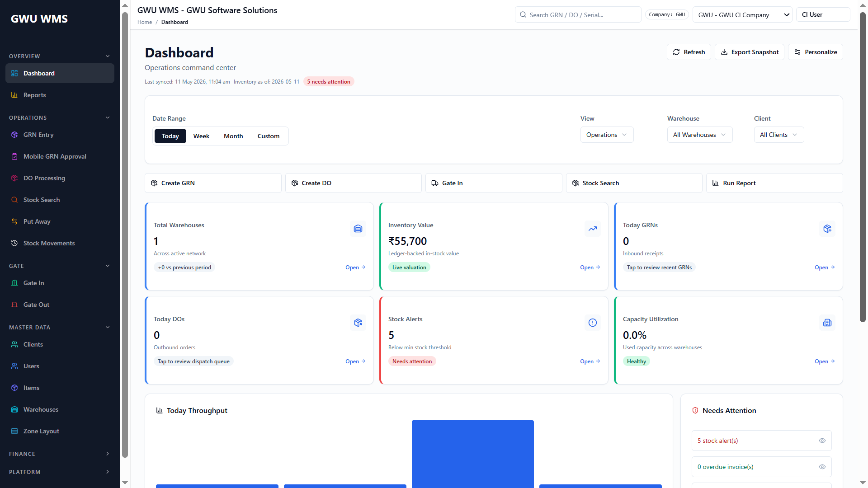Viewport: 868px width, 488px height.
Task: Go to GRN Entry menu item
Action: [60, 135]
